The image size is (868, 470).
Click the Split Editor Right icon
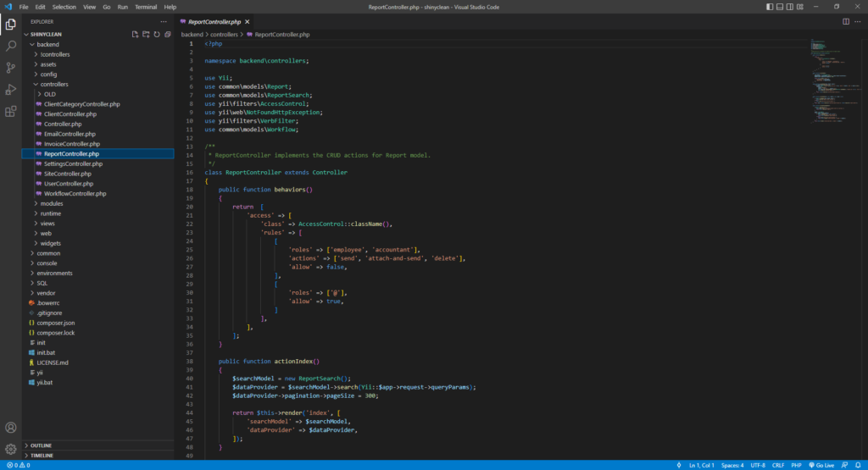[846, 21]
